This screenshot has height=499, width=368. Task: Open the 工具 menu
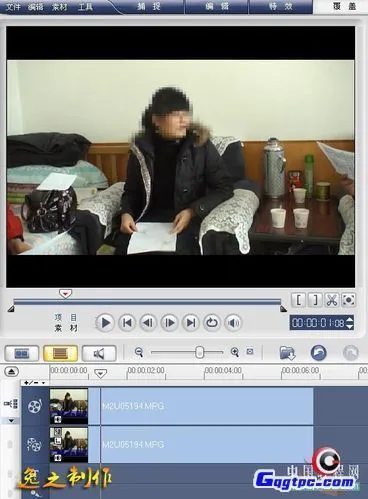(x=85, y=6)
